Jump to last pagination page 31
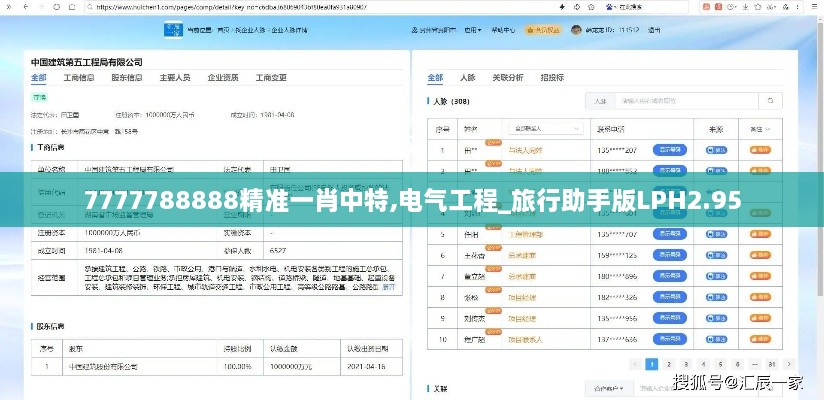 (772, 364)
